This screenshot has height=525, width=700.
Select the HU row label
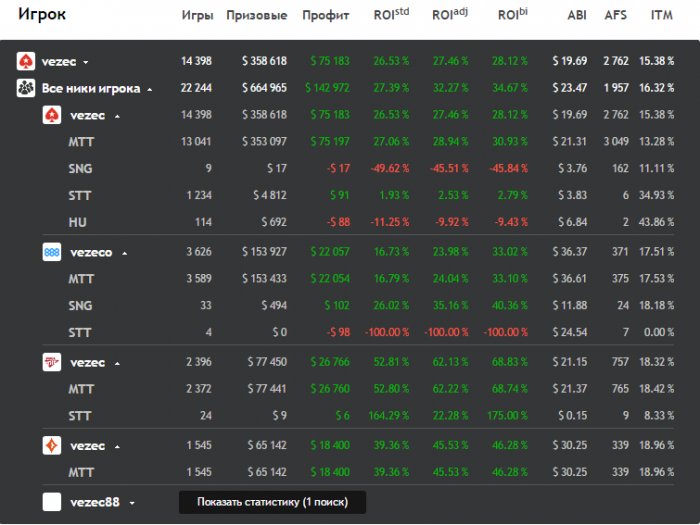[76, 220]
